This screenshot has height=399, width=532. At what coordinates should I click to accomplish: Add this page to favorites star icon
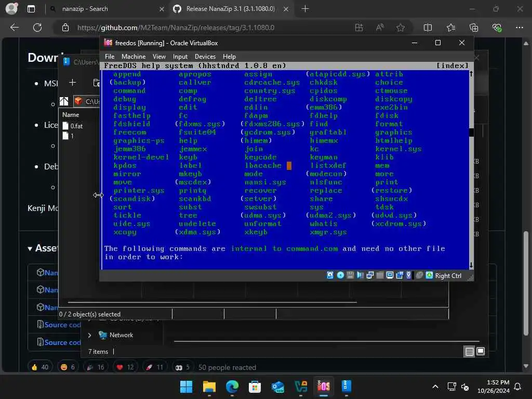[x=401, y=28]
